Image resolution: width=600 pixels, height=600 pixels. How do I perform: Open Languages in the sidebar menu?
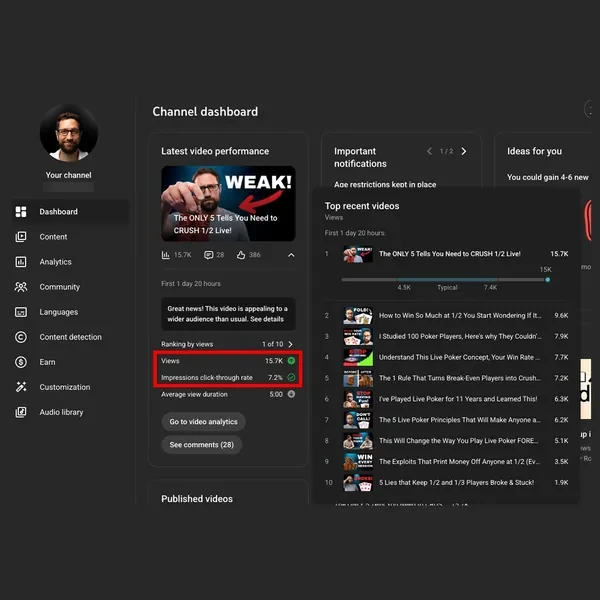tap(70, 312)
